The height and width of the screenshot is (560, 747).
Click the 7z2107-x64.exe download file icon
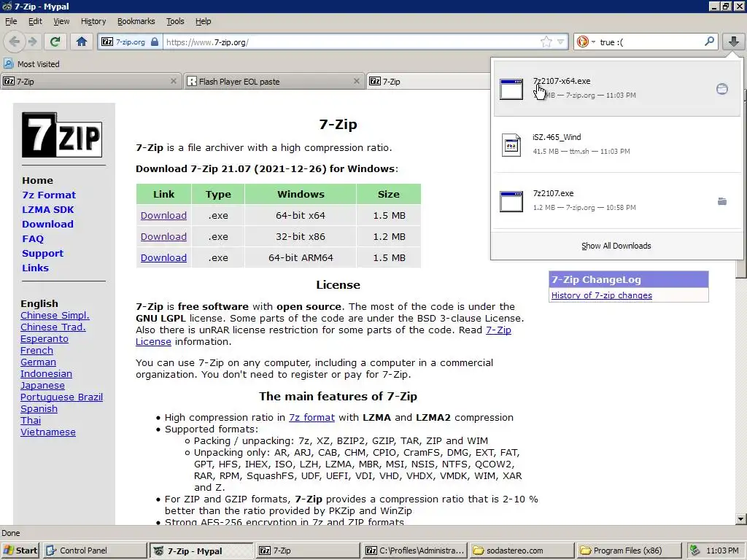[511, 89]
